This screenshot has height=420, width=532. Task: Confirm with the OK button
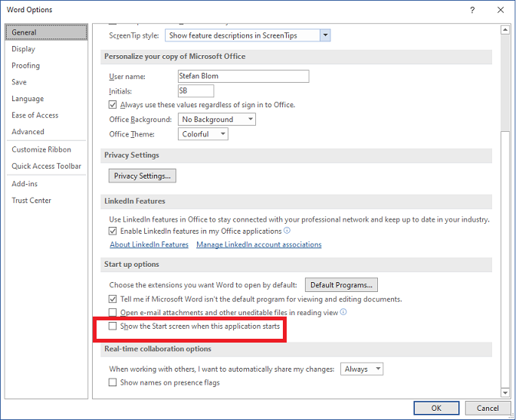tap(436, 409)
